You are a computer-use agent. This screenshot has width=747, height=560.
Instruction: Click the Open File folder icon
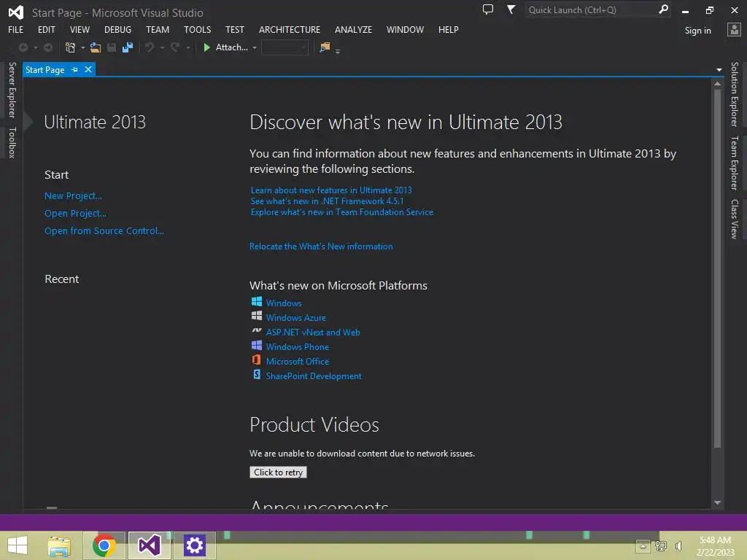tap(96, 47)
